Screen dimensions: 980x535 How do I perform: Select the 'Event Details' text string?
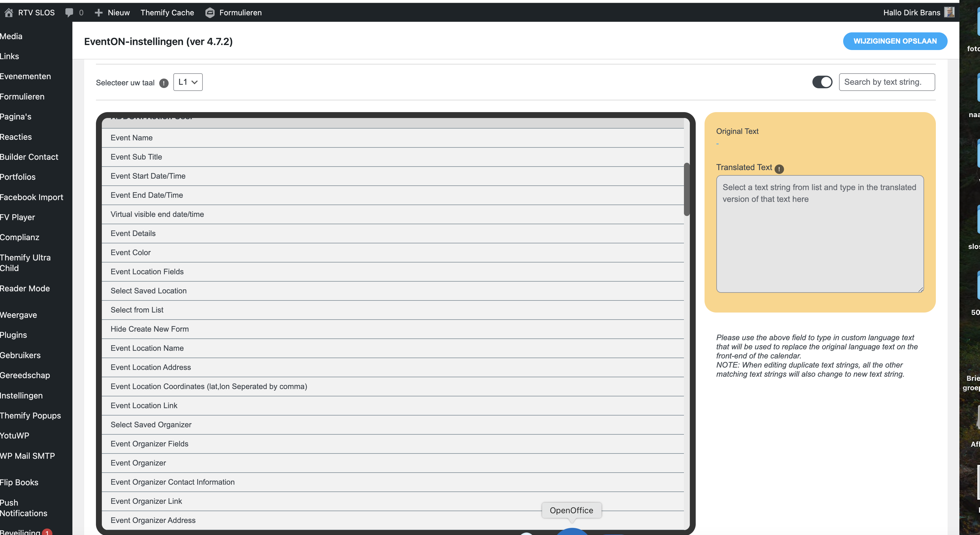pos(393,234)
